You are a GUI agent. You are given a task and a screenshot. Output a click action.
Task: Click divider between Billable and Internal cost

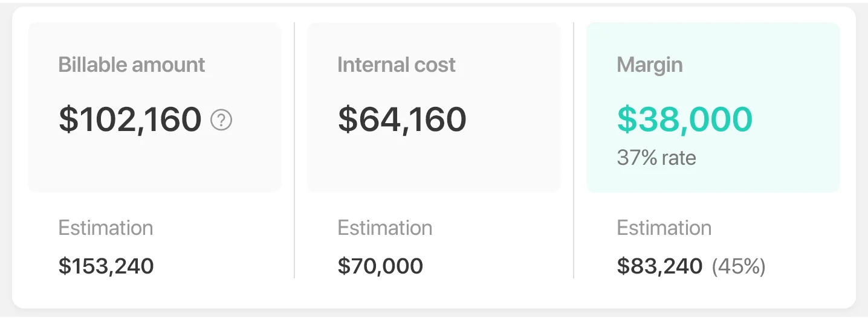294,150
